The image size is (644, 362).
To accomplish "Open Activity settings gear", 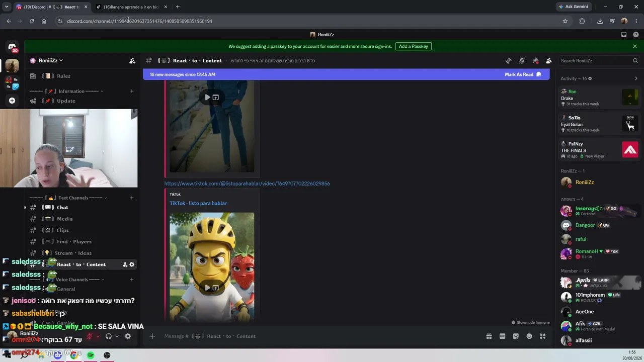I will [590, 78].
